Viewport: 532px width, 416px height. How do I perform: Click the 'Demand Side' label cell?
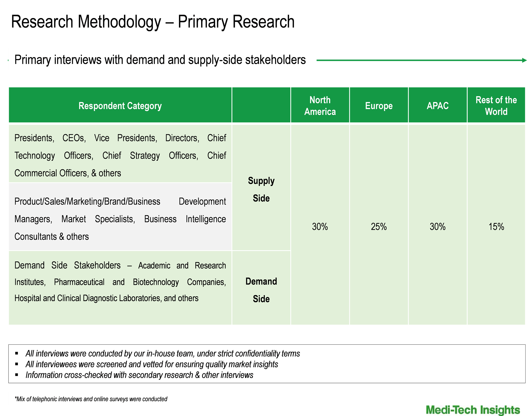tap(261, 288)
